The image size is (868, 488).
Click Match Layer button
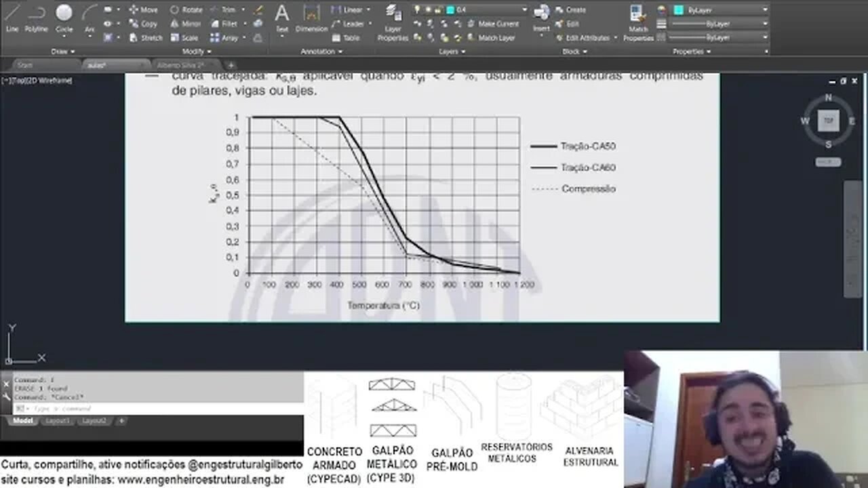(491, 38)
